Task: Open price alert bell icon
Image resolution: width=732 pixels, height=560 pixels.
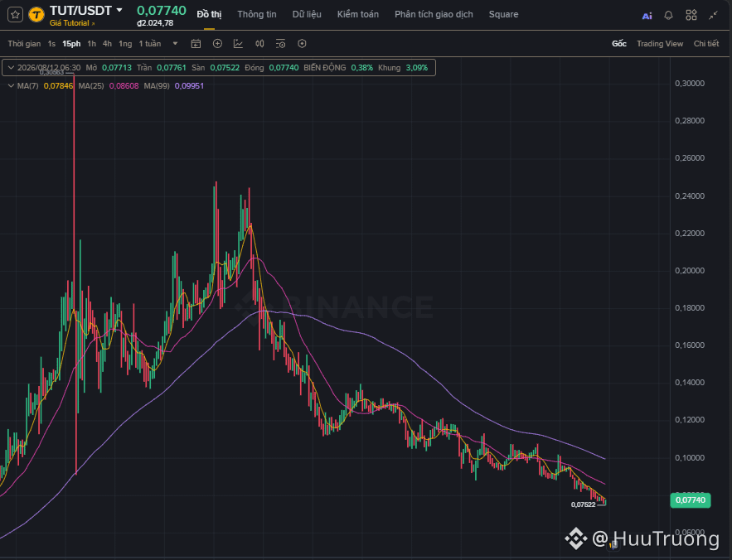Action: pos(668,16)
